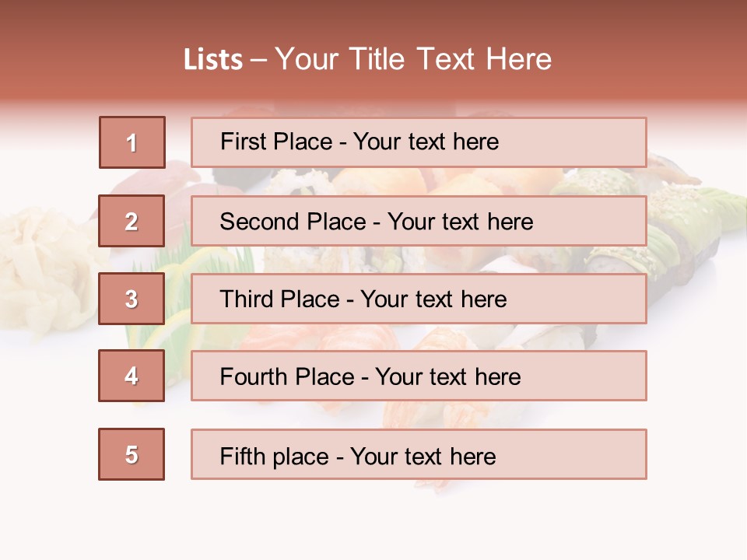
Task: Click the dash in the Fifth place bar
Action: point(340,457)
